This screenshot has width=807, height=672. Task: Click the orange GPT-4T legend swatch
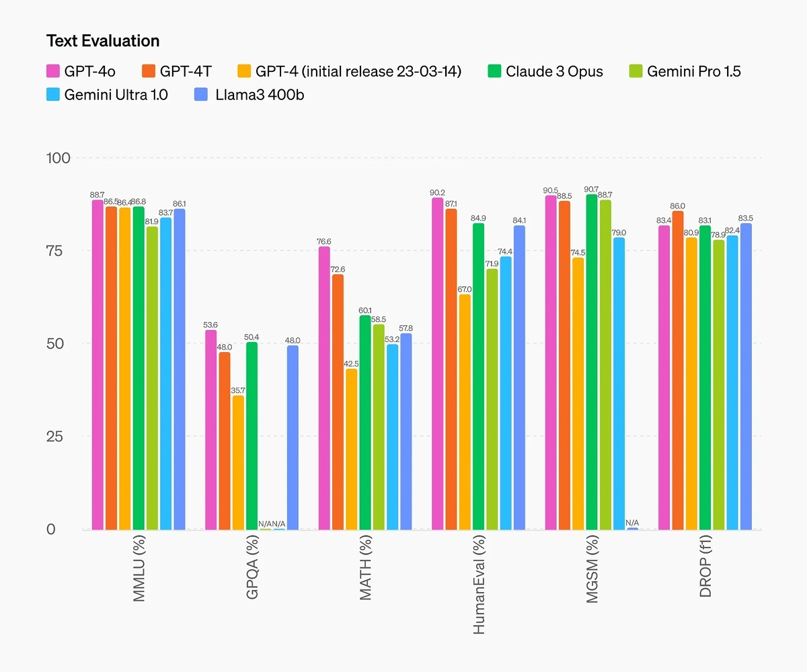[x=149, y=71]
